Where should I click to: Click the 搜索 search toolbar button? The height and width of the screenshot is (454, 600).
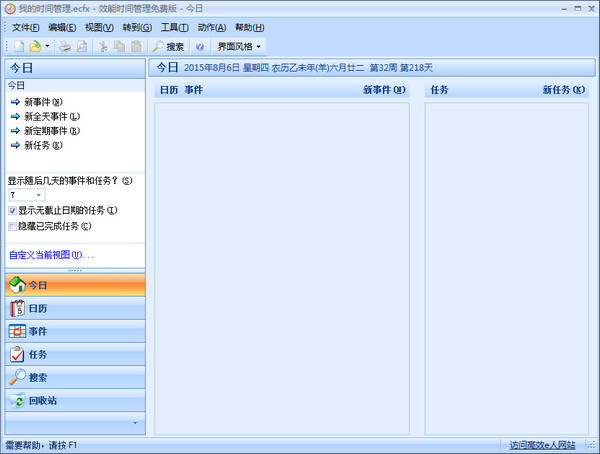(x=168, y=46)
